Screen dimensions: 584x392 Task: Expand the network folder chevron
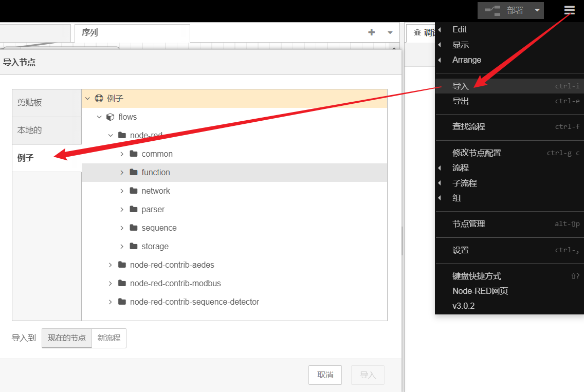122,191
